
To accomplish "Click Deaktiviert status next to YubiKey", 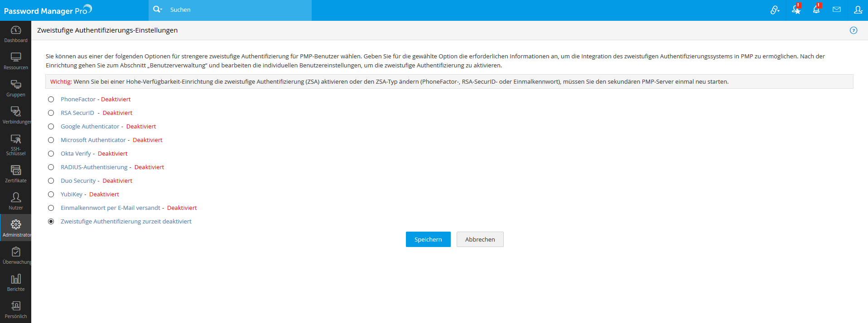I will pyautogui.click(x=104, y=195).
